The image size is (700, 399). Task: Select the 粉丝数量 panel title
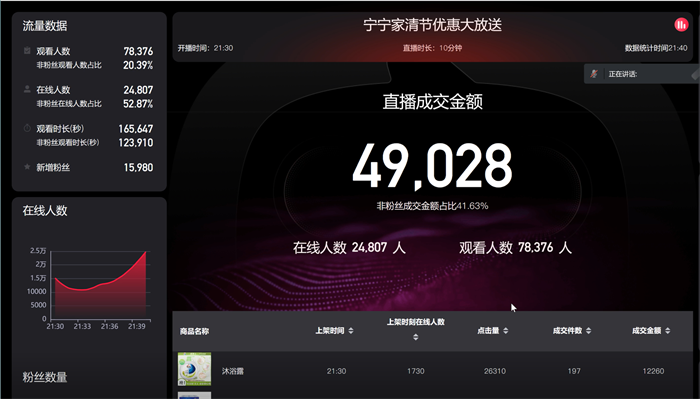click(x=45, y=377)
